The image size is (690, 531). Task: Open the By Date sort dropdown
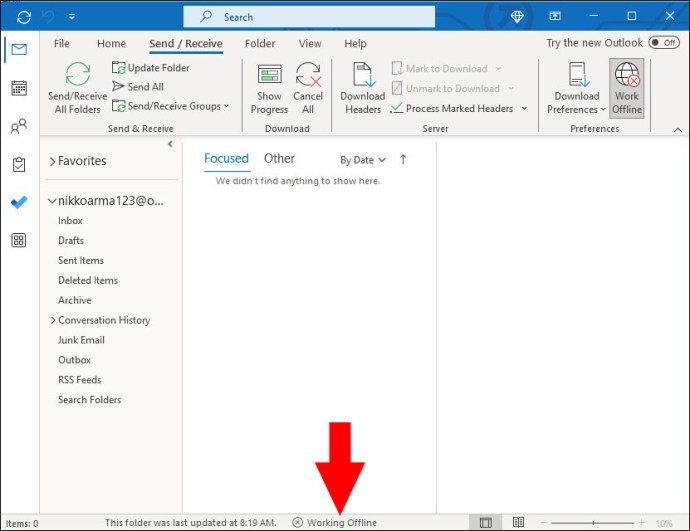(363, 160)
